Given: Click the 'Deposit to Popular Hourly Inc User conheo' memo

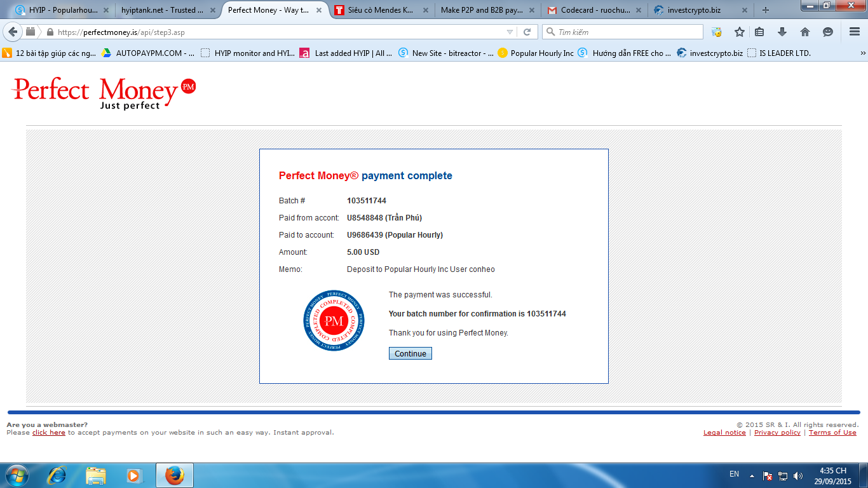Looking at the screenshot, I should pos(421,269).
